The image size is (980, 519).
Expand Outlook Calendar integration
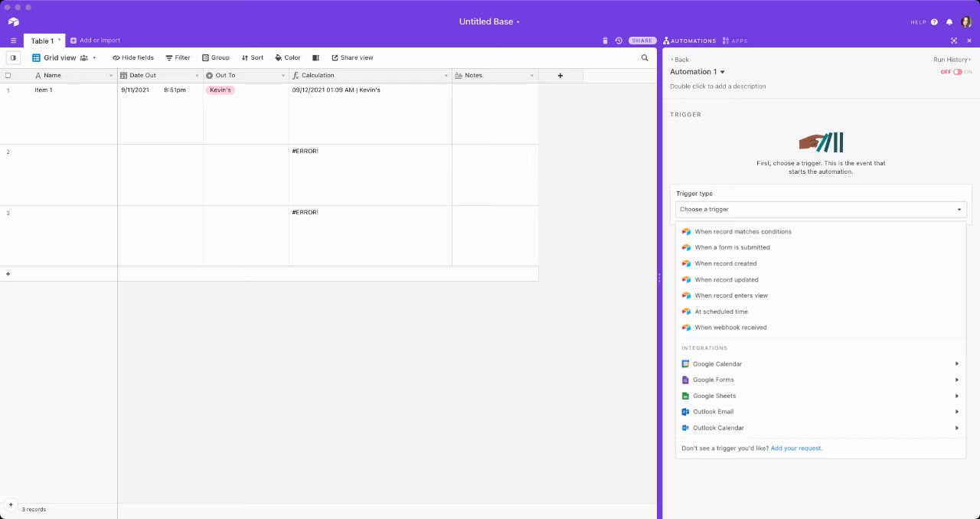coord(820,428)
